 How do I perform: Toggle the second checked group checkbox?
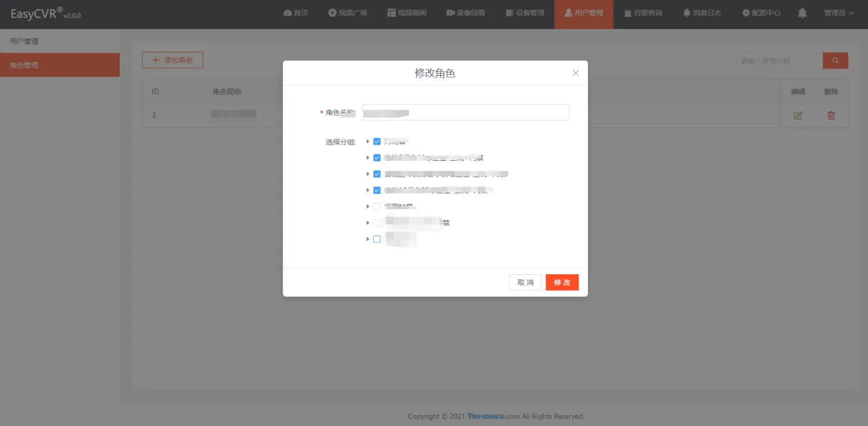[377, 158]
